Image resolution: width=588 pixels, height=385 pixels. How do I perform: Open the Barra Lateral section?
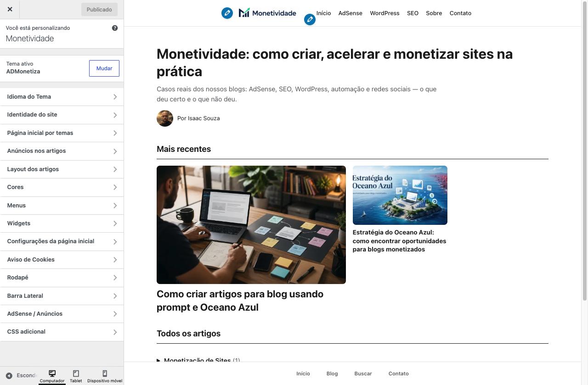point(62,296)
